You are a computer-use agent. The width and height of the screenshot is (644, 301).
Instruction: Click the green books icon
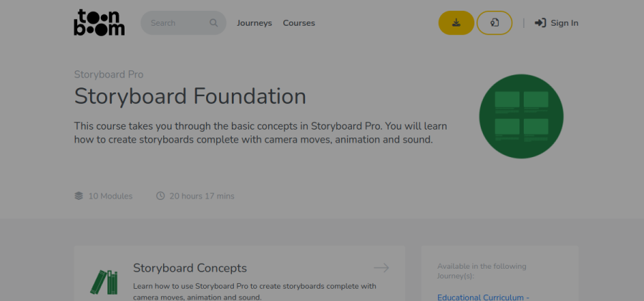tap(104, 282)
